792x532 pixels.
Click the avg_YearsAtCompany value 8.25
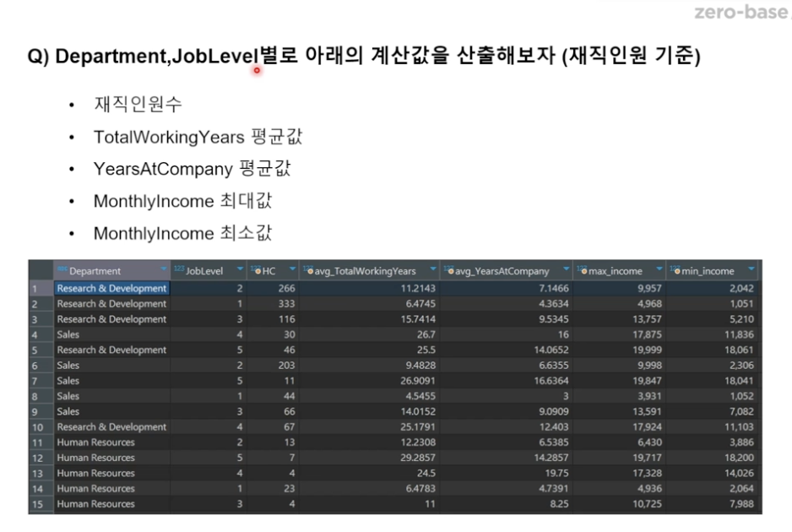559,503
